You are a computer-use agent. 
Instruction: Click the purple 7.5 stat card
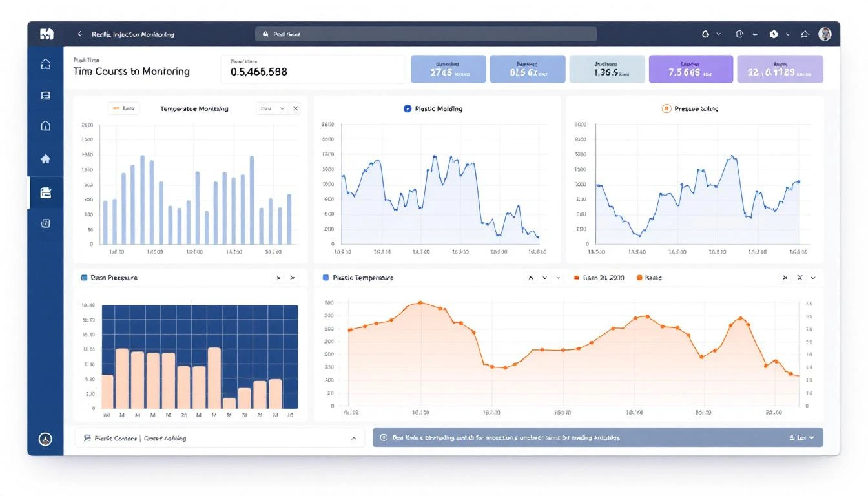[691, 68]
